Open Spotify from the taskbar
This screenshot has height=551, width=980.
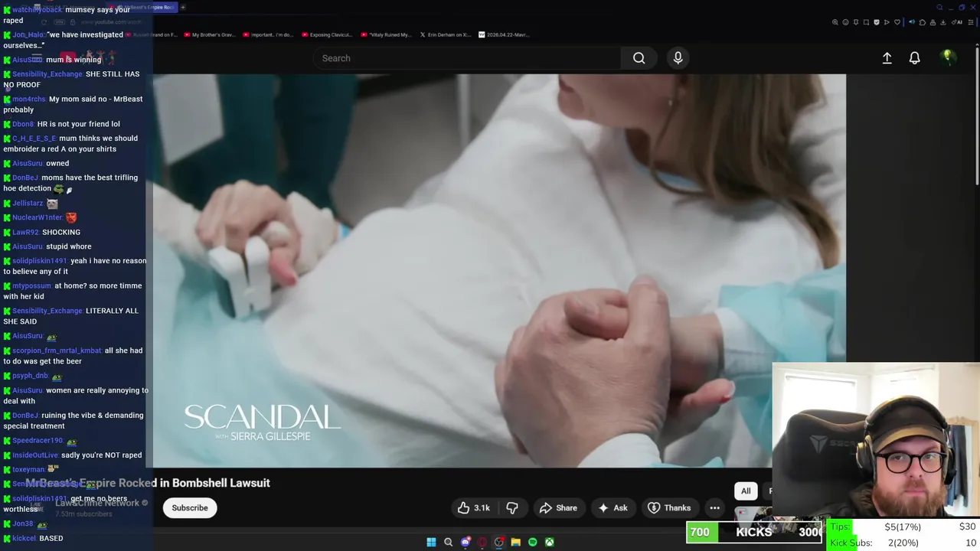coord(533,542)
